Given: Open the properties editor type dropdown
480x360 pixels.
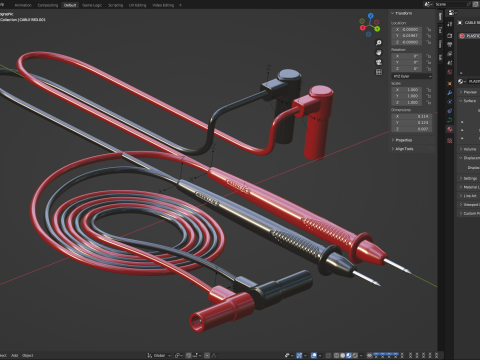Looking at the screenshot, I should [x=452, y=13].
